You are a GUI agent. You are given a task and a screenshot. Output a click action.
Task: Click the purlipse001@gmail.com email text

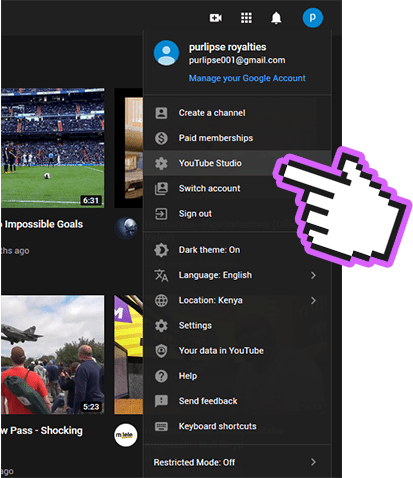(x=237, y=60)
